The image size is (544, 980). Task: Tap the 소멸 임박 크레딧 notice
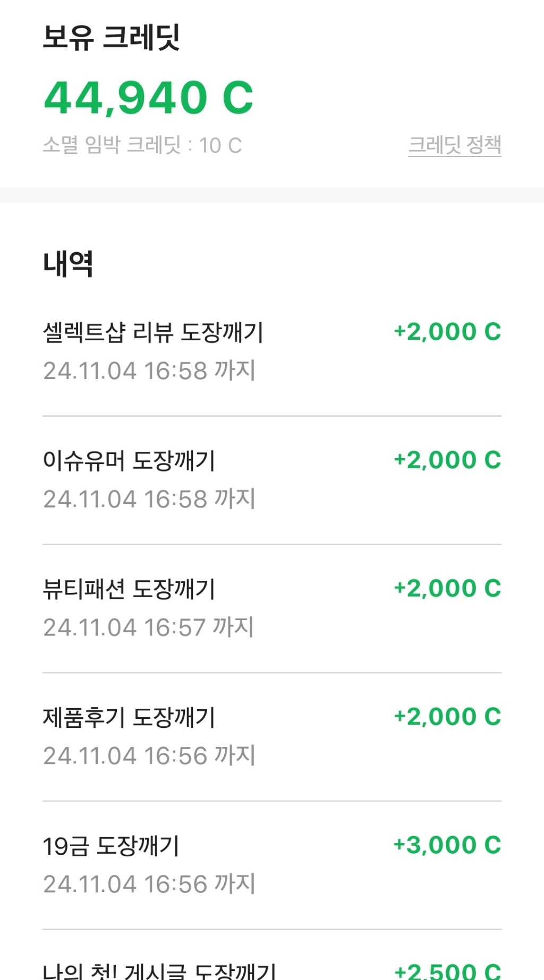[x=142, y=145]
